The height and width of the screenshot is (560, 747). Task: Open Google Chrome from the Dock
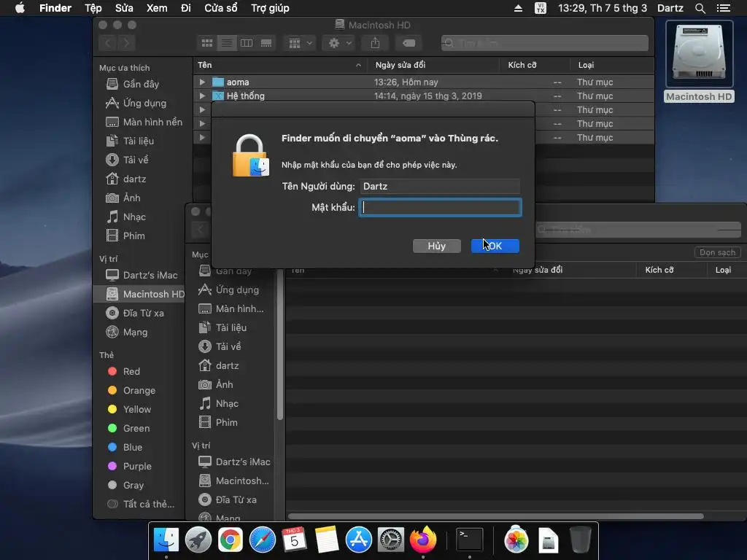tap(230, 540)
